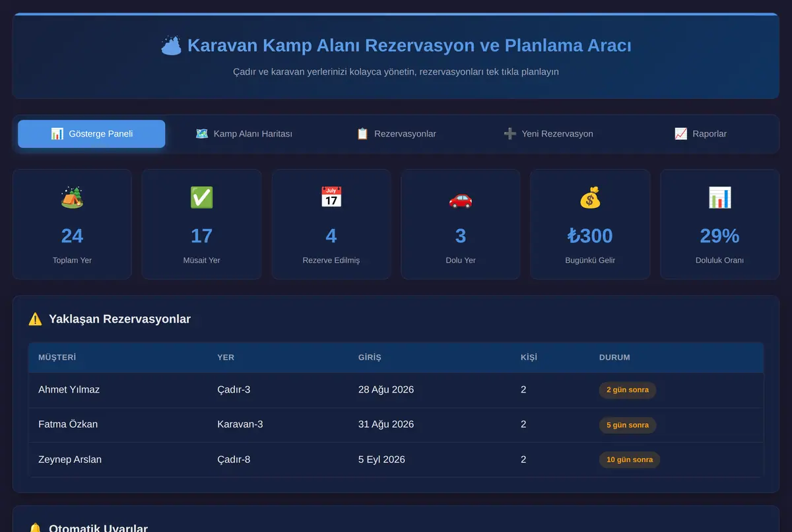Click the Otomatik Uyarılar heading
This screenshot has width=792, height=532.
[x=98, y=529]
